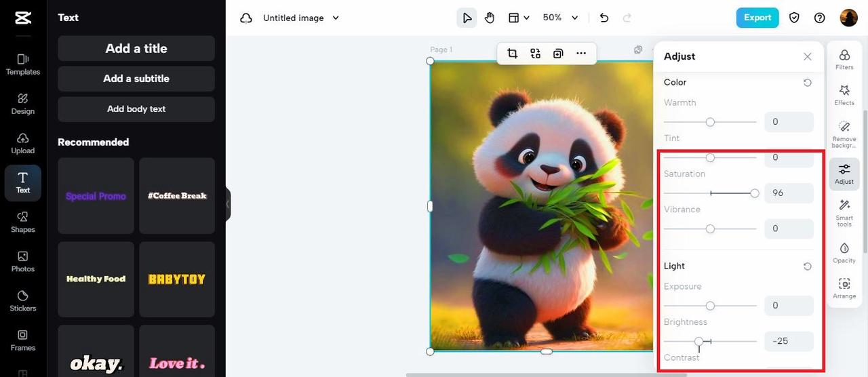The image size is (868, 377).
Task: Click the panda image on canvas
Action: click(541, 206)
